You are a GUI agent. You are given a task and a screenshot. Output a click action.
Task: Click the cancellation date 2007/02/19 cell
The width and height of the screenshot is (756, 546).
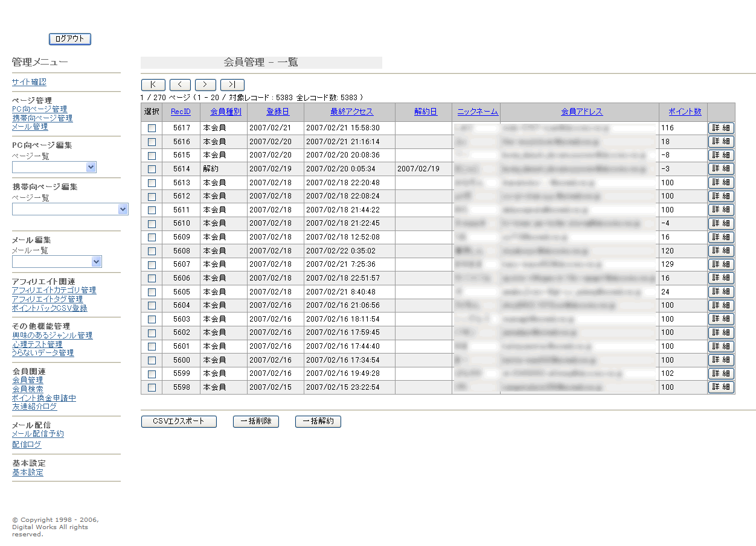423,169
